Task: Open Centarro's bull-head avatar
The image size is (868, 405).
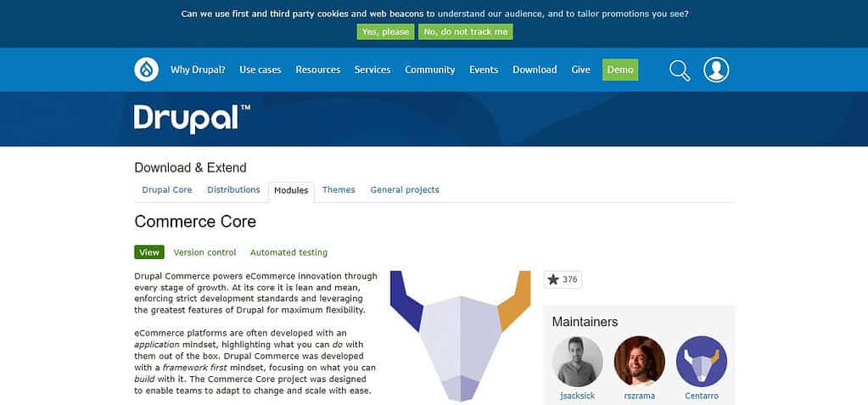Action: click(702, 361)
